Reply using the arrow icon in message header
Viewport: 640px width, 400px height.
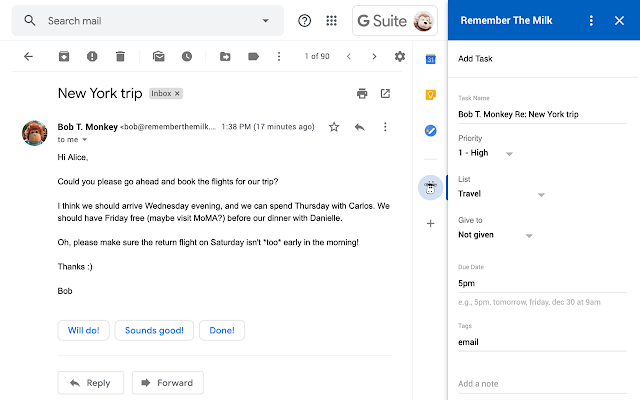click(x=360, y=127)
